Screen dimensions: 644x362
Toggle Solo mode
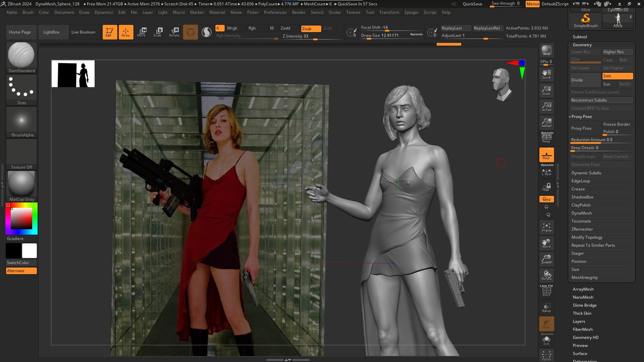pyautogui.click(x=547, y=340)
